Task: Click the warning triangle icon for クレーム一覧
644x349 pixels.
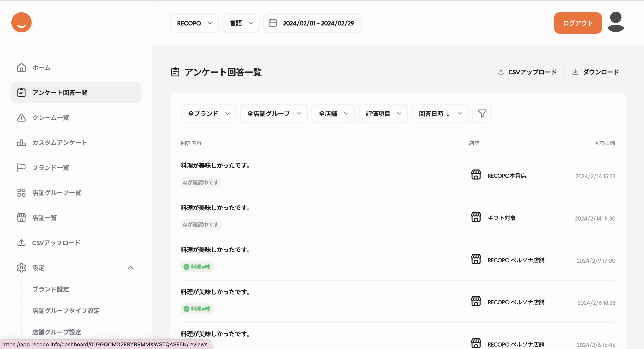Action: coord(21,118)
